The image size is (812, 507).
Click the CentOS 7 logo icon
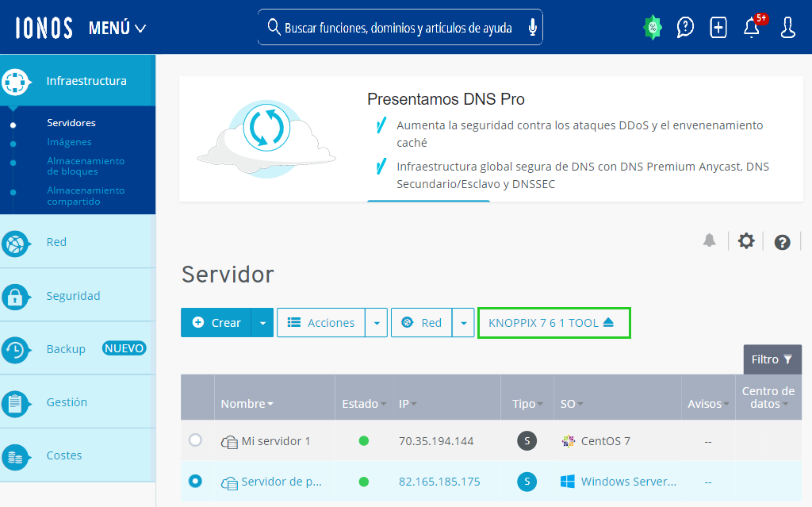(568, 441)
